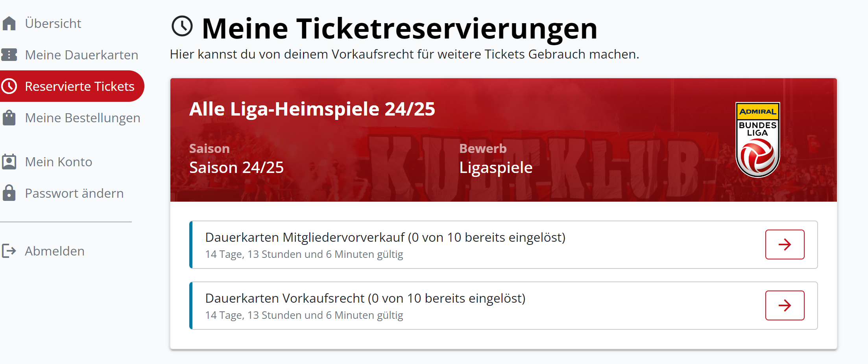Go to Meine Dauerkarten
Image resolution: width=868 pixels, height=364 pixels.
81,55
